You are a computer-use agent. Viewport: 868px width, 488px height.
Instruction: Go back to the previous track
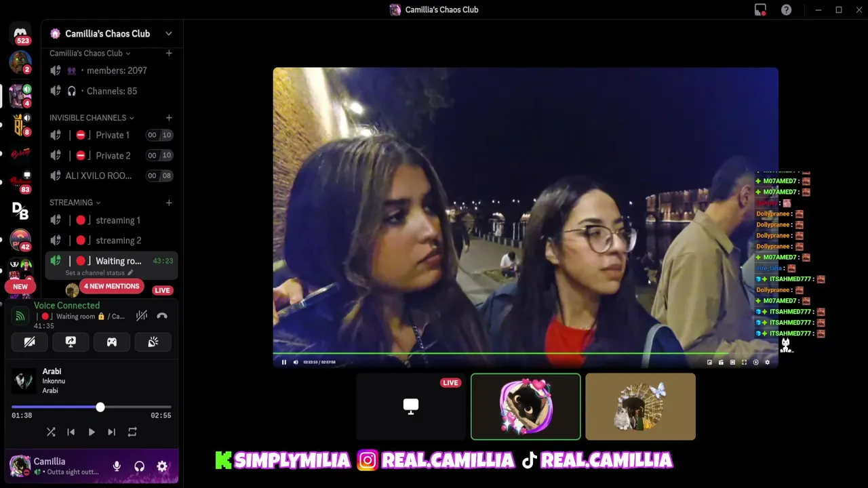pyautogui.click(x=71, y=432)
